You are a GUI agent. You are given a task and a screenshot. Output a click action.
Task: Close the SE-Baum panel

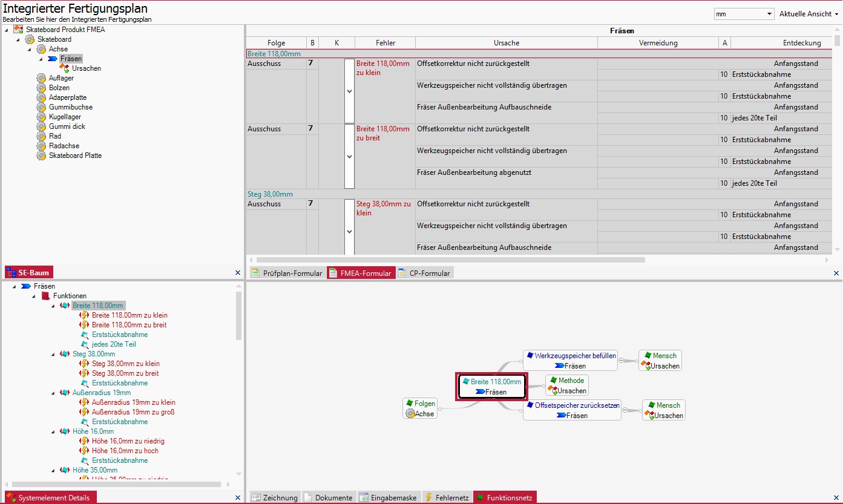[x=238, y=273]
